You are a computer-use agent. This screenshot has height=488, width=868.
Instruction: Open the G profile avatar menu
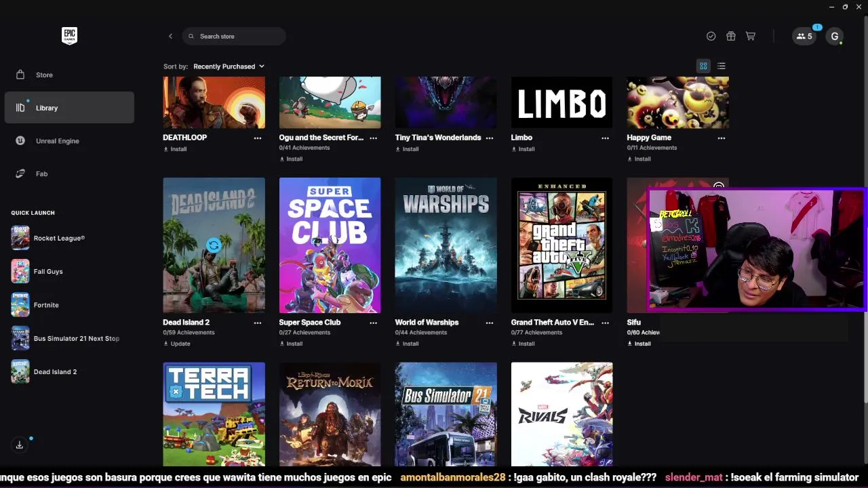835,36
